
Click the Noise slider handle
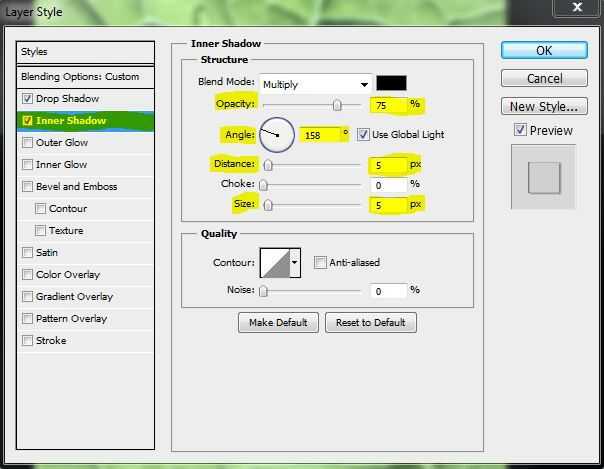tap(263, 291)
